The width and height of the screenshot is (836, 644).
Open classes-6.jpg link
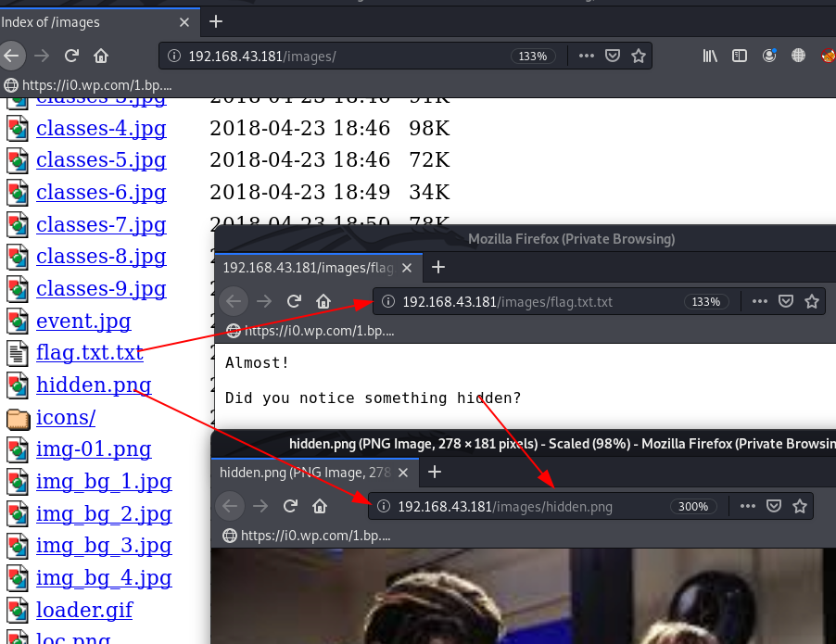coord(101,193)
